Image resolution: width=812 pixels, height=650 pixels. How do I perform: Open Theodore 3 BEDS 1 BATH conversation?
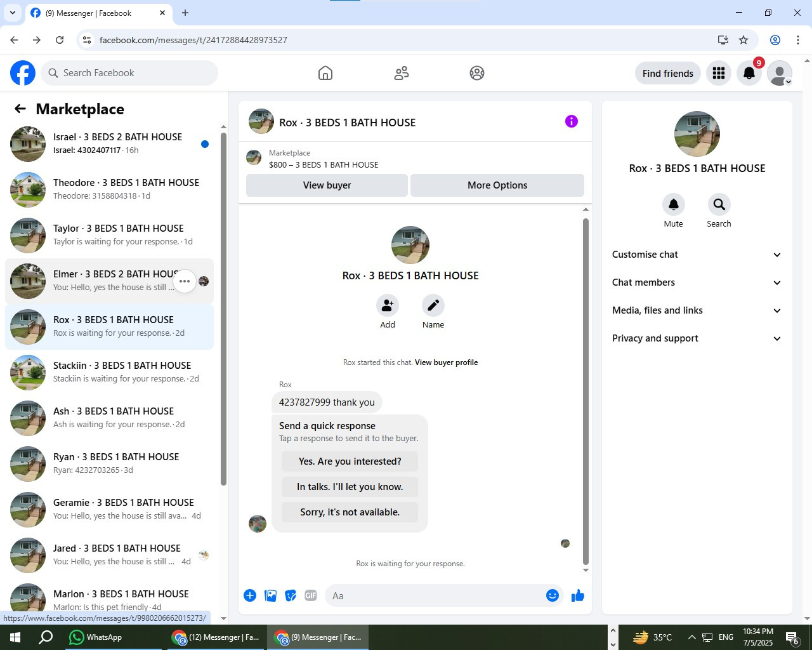[109, 190]
